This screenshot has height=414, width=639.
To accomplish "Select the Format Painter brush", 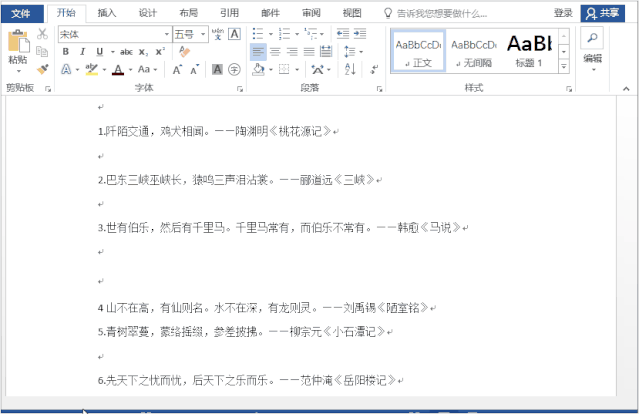I will pyautogui.click(x=42, y=69).
